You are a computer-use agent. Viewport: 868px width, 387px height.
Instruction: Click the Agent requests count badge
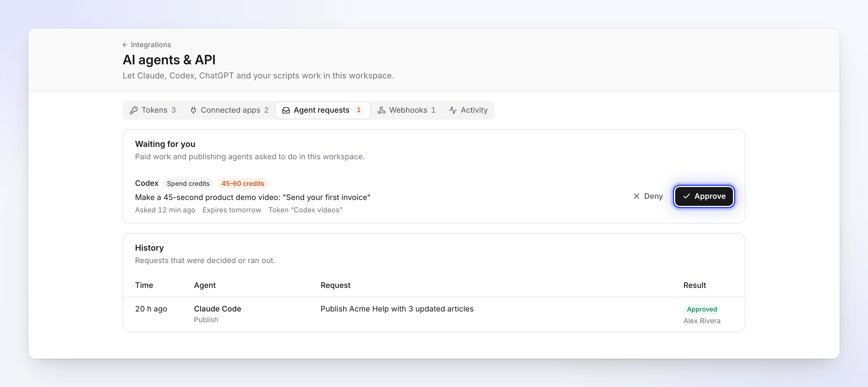pos(359,110)
